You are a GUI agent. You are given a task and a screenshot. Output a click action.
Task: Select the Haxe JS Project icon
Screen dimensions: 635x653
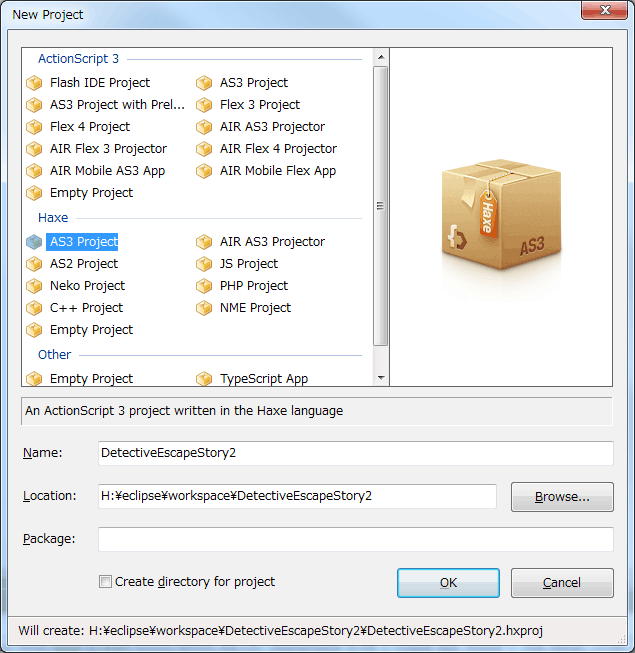pos(205,264)
